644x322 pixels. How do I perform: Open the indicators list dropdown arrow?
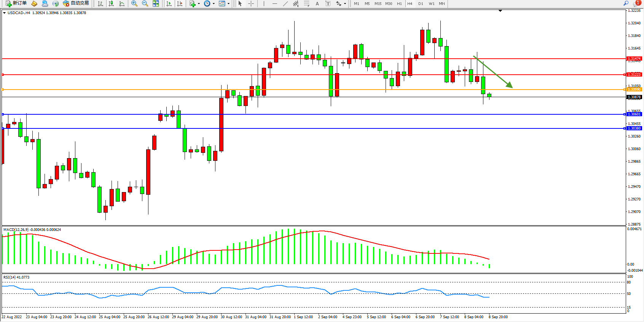[199, 4]
